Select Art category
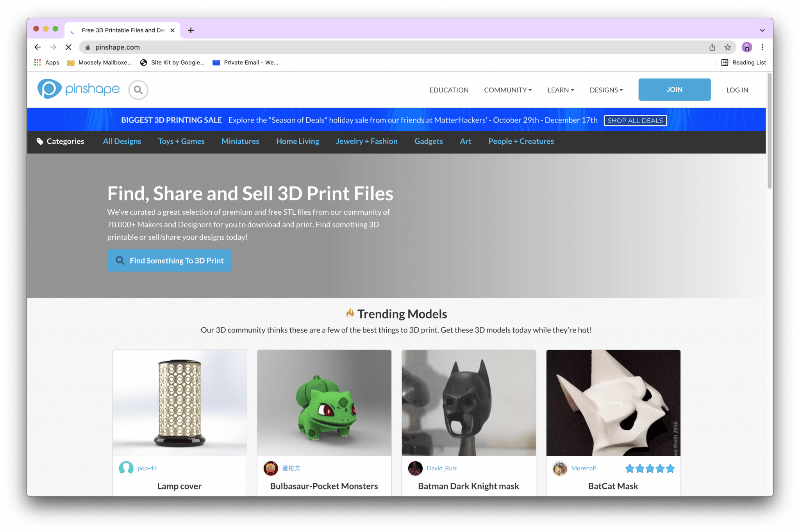 pos(465,141)
